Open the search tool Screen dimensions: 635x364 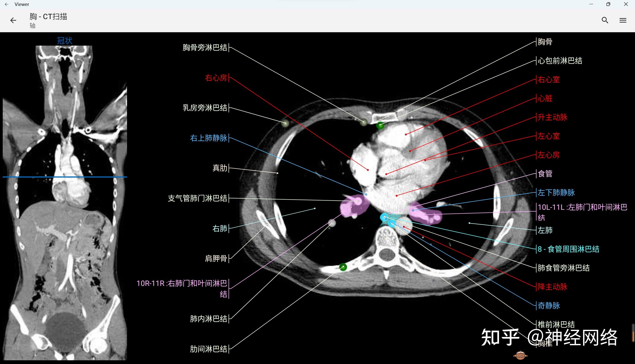pos(605,20)
